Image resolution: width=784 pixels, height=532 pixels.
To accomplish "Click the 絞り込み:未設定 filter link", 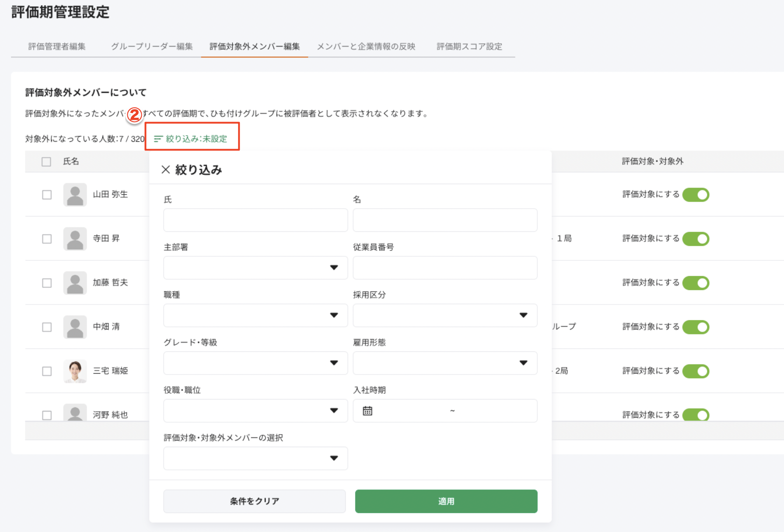I will click(x=191, y=139).
